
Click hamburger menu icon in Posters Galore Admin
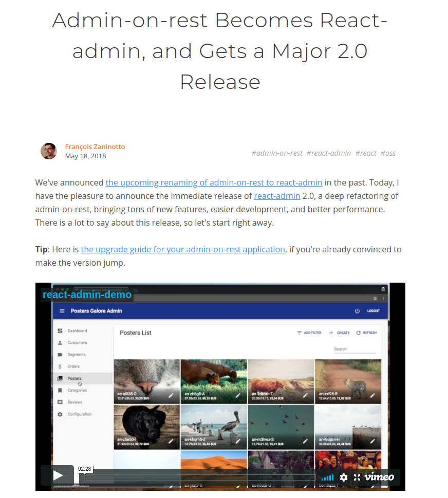pos(62,311)
